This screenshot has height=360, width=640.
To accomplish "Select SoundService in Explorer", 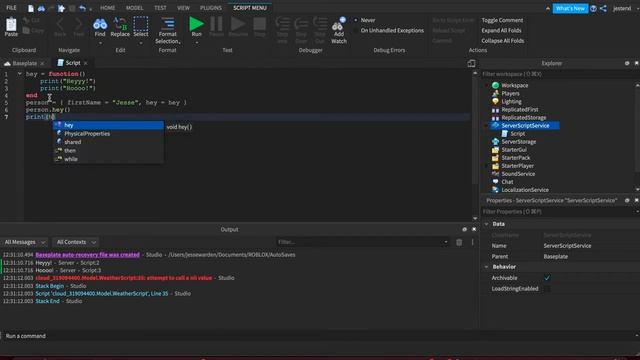I will [518, 174].
